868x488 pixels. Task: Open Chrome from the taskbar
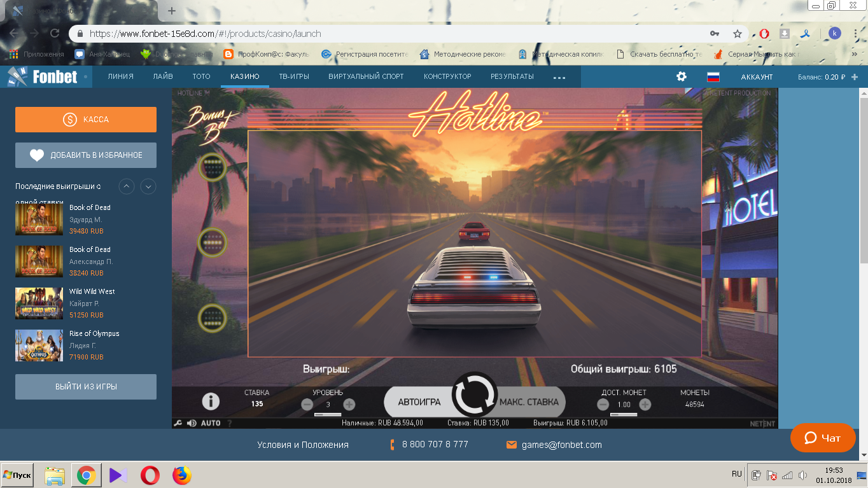tap(87, 475)
